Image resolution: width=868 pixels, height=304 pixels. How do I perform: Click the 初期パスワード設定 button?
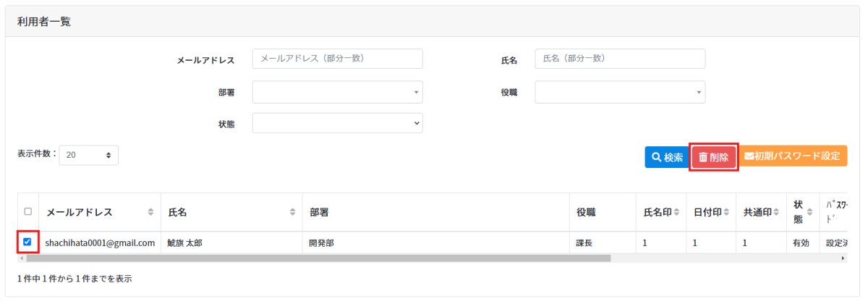(792, 156)
